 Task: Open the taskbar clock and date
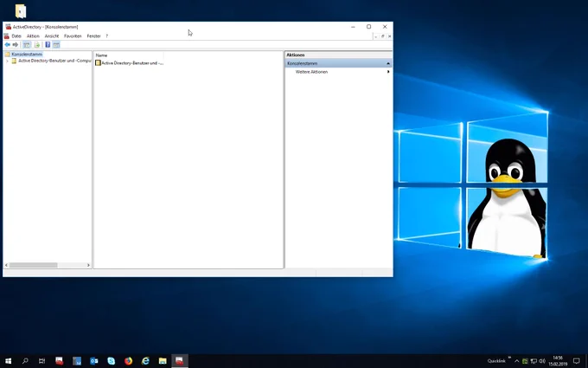coord(558,361)
